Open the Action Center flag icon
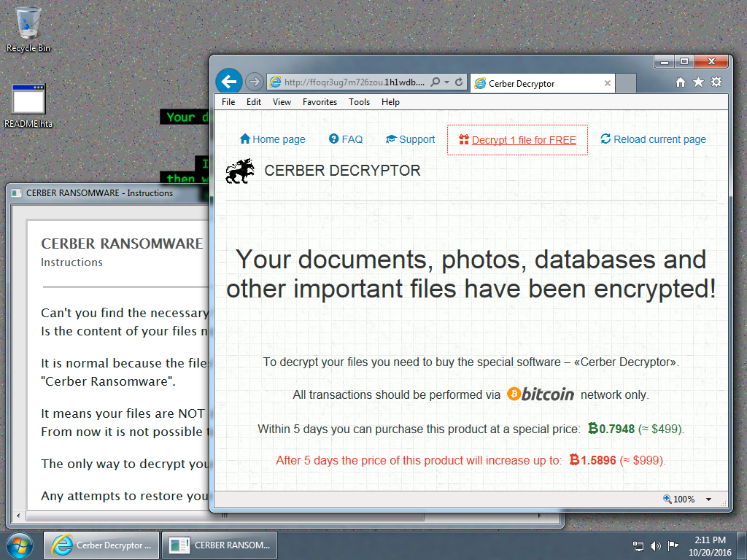The image size is (747, 560). point(673,545)
